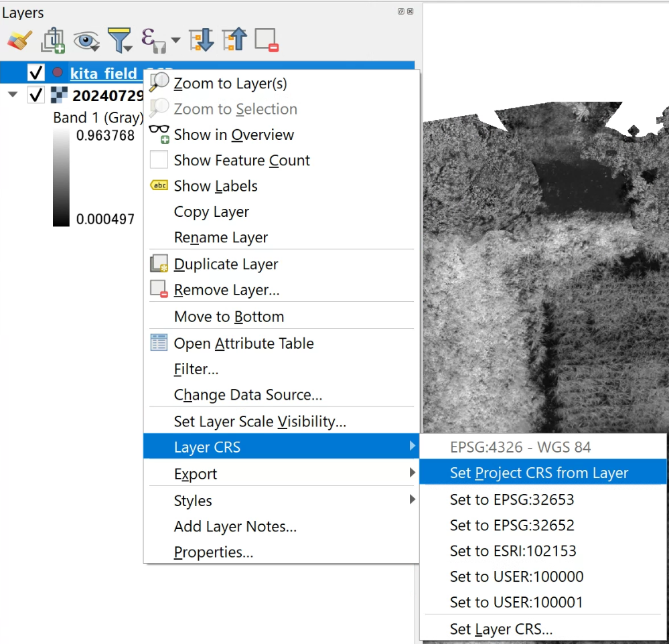
Task: Click the Collapse All icon
Action: pos(234,40)
